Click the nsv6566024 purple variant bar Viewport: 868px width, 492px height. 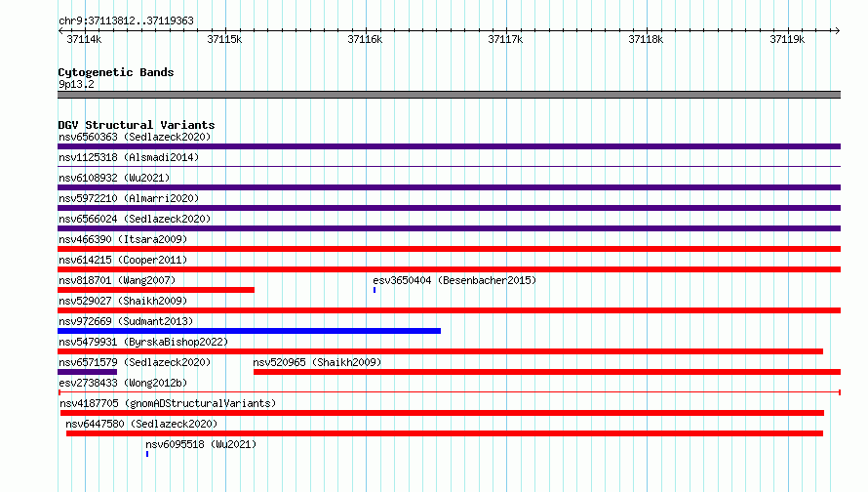click(x=449, y=228)
